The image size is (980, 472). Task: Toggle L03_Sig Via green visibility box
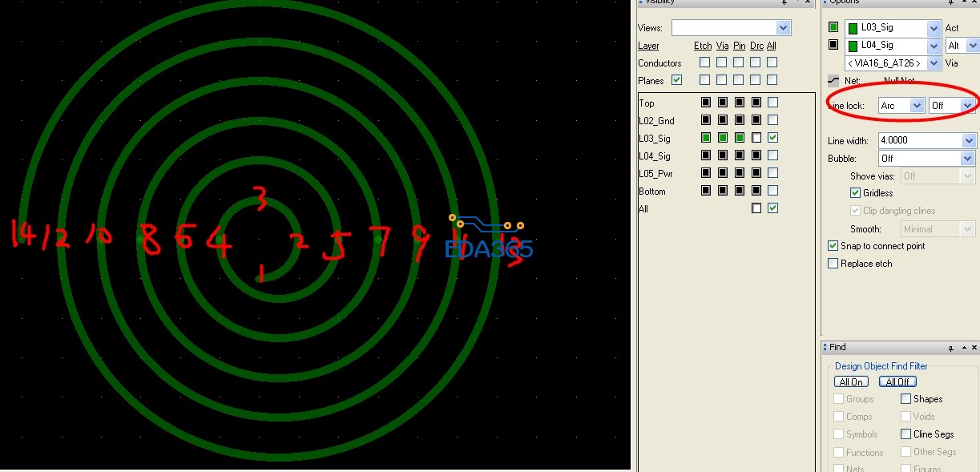pos(722,138)
